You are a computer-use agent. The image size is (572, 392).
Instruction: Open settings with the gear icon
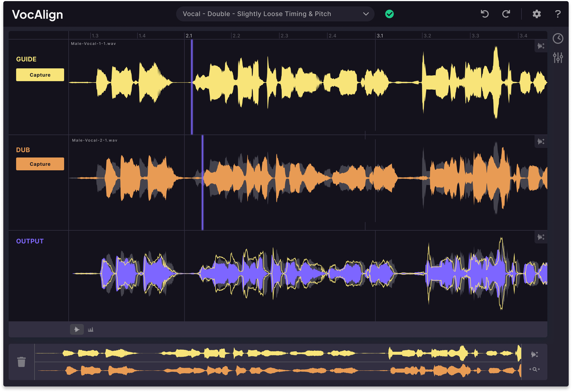pyautogui.click(x=537, y=14)
